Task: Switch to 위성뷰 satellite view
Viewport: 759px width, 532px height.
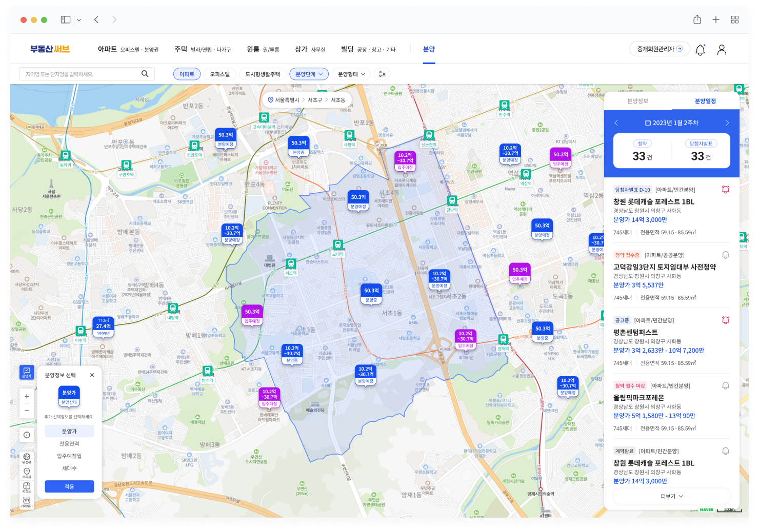Action: pyautogui.click(x=27, y=458)
